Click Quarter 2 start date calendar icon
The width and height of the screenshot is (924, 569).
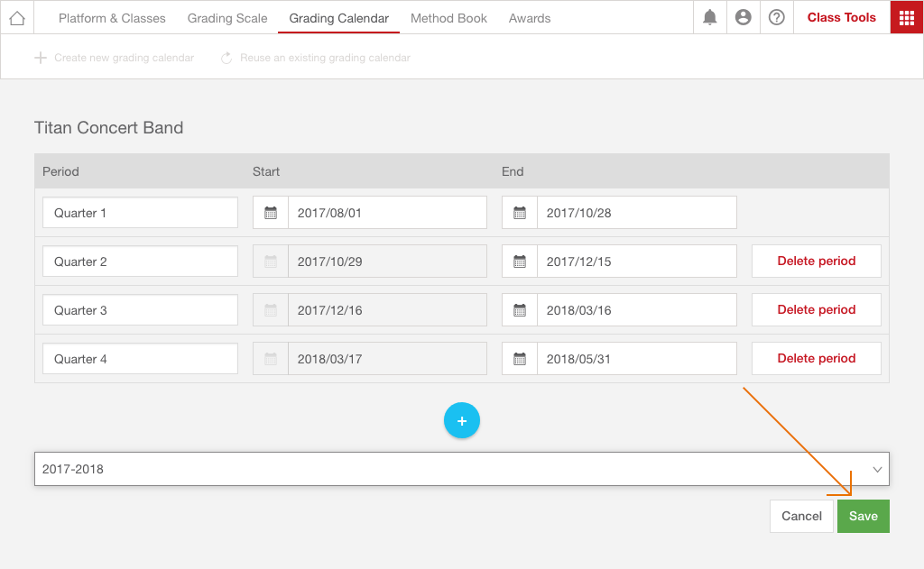271,262
